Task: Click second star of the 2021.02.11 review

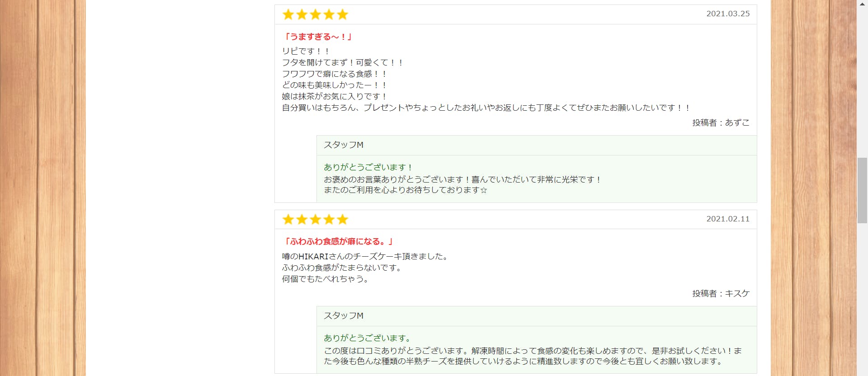Action: pyautogui.click(x=302, y=220)
